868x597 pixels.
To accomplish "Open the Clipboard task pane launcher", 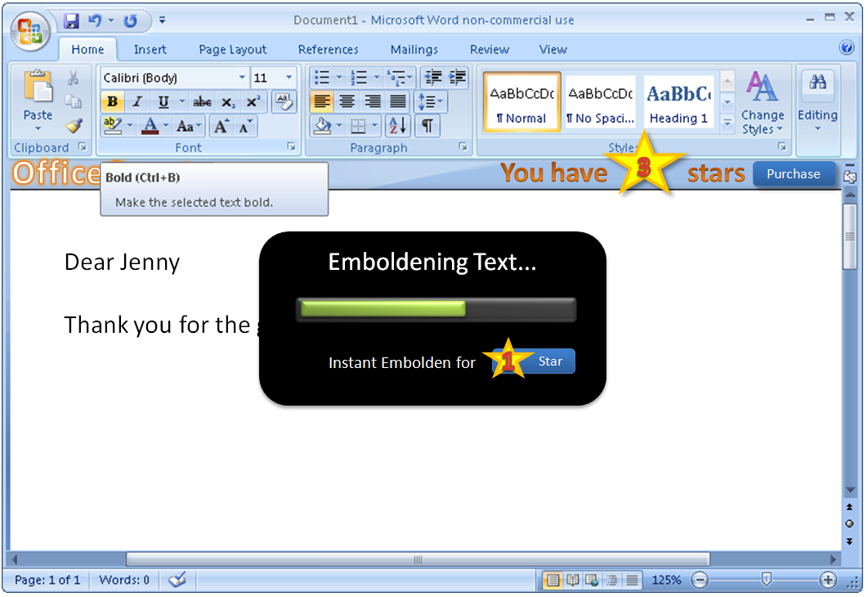I will pyautogui.click(x=83, y=146).
